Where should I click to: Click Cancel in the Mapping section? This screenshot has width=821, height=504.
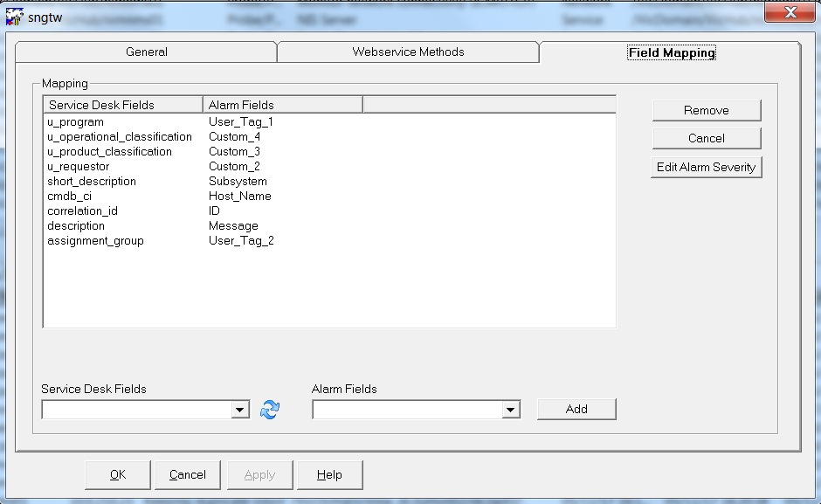pos(706,138)
